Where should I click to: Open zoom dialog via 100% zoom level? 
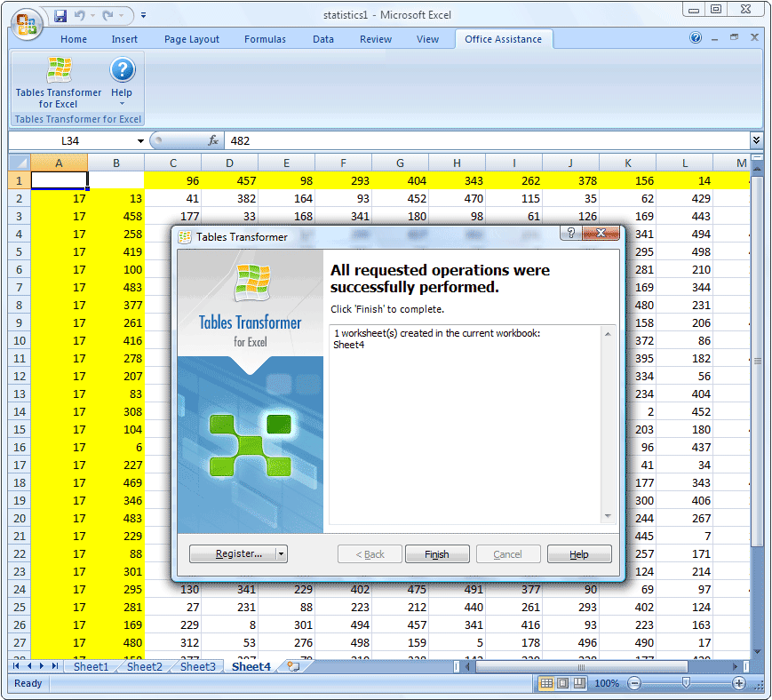(x=607, y=683)
